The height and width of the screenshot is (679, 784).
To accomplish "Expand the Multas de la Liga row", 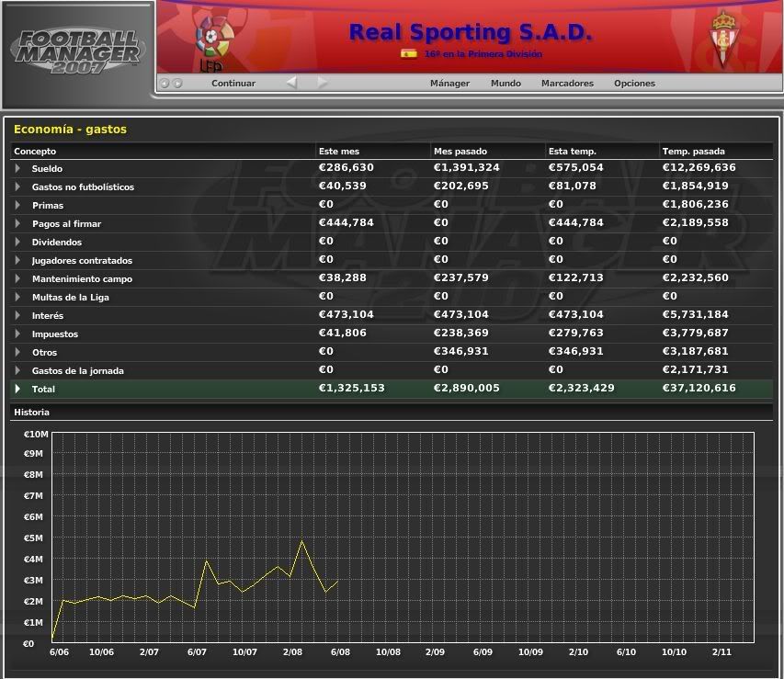I will [18, 297].
